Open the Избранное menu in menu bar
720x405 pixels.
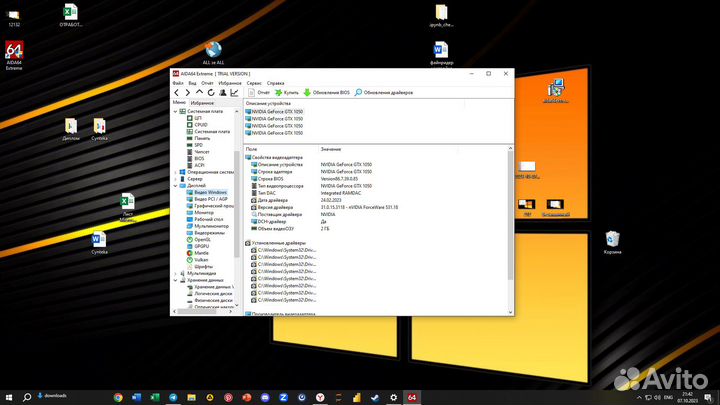[x=230, y=83]
